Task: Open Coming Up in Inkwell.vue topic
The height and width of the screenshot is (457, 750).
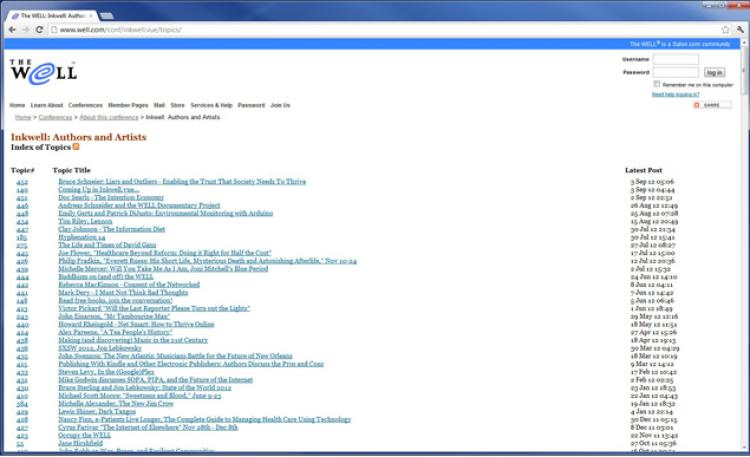Action: pos(99,189)
